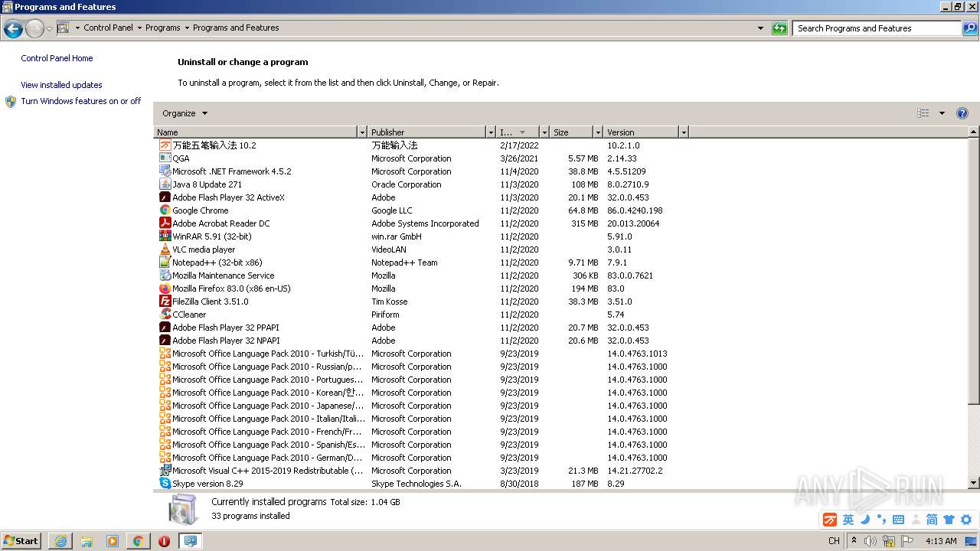980x551 pixels.
Task: Expand the Control Panel breadcrumb arrow
Action: (139, 28)
